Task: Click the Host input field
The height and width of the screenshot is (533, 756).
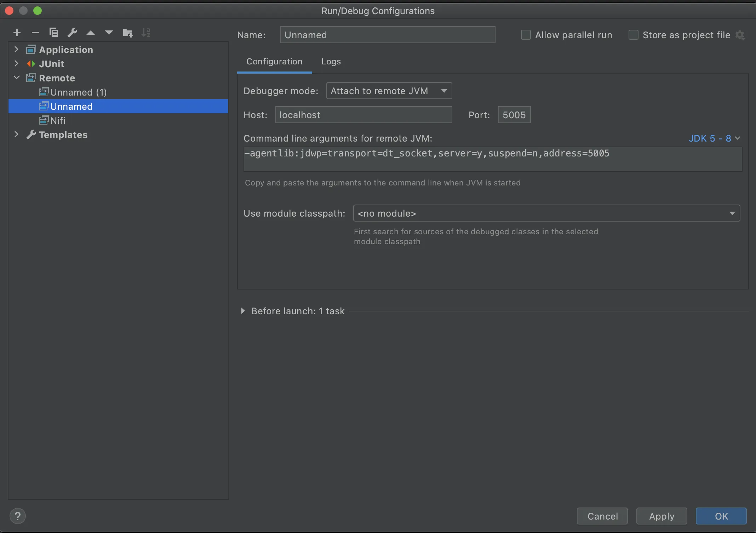Action: [x=363, y=115]
